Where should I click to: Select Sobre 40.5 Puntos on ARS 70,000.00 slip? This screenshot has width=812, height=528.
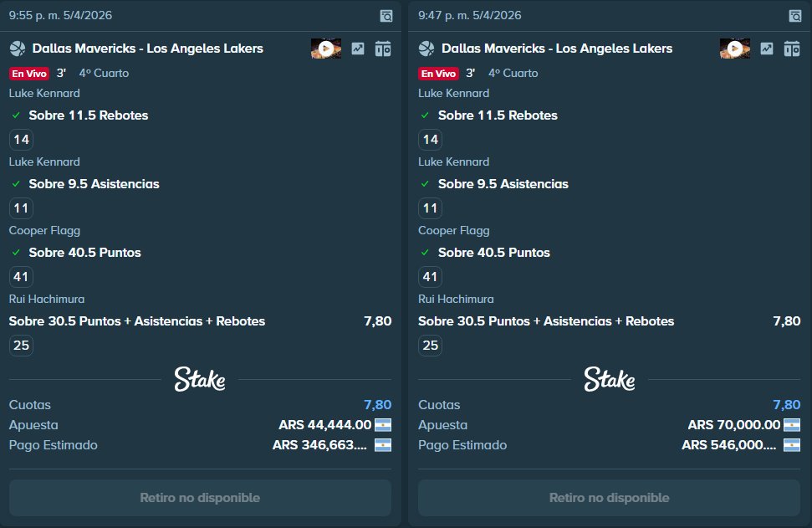(494, 253)
